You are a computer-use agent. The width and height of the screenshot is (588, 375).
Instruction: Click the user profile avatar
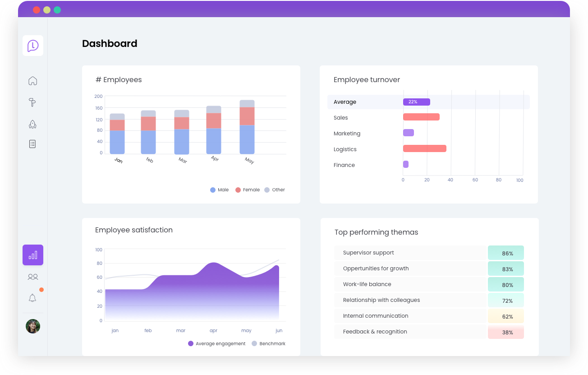click(33, 326)
